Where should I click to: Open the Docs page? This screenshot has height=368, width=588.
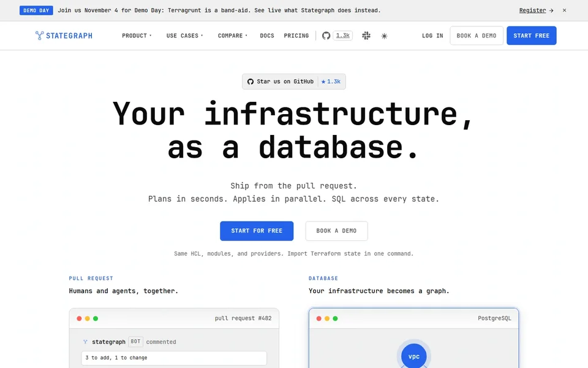point(267,36)
